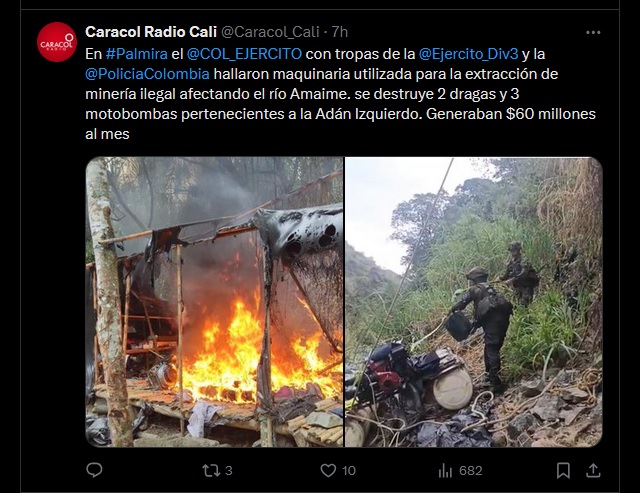This screenshot has width=640, height=493.
Task: Bookmark this tweet
Action: tap(563, 471)
